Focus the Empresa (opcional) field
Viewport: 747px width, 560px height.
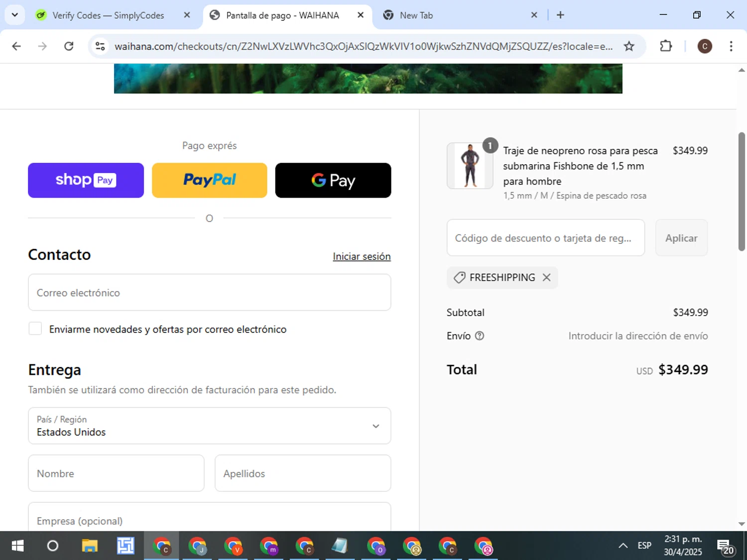(210, 518)
